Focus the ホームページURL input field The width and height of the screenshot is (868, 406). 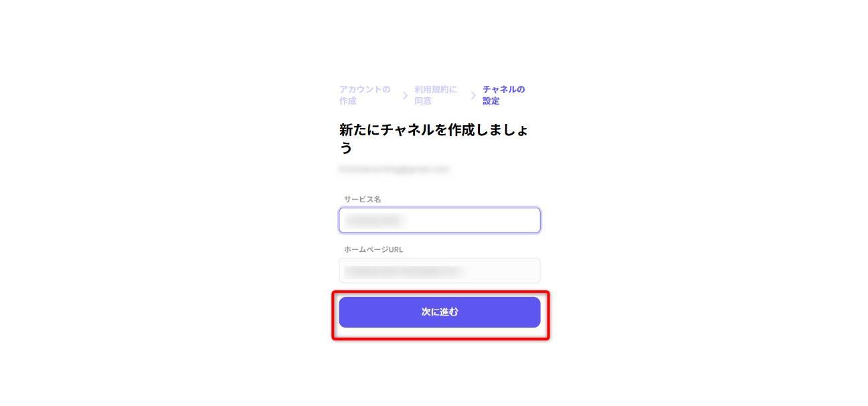[440, 271]
